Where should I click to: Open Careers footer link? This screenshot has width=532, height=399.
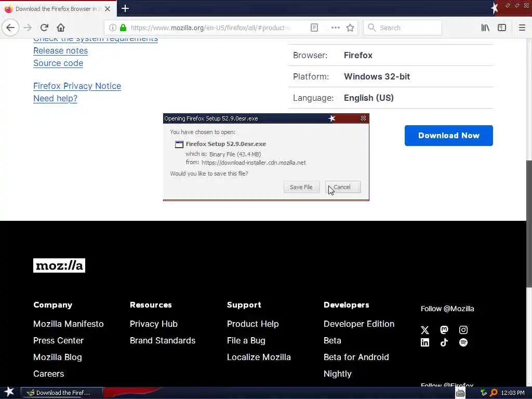[x=48, y=374]
